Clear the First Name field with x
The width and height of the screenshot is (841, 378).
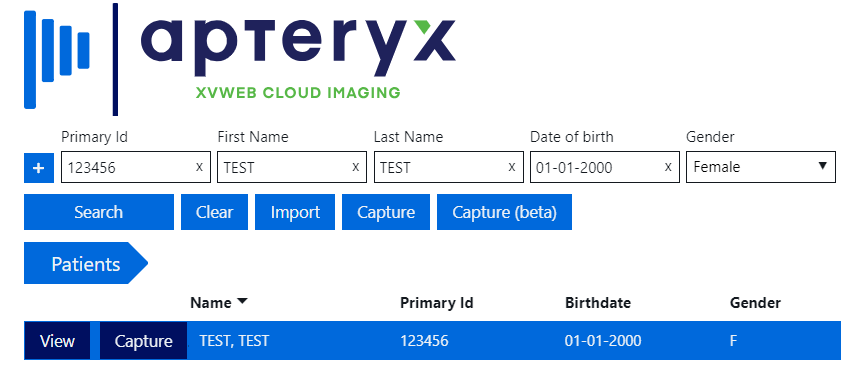coord(356,167)
